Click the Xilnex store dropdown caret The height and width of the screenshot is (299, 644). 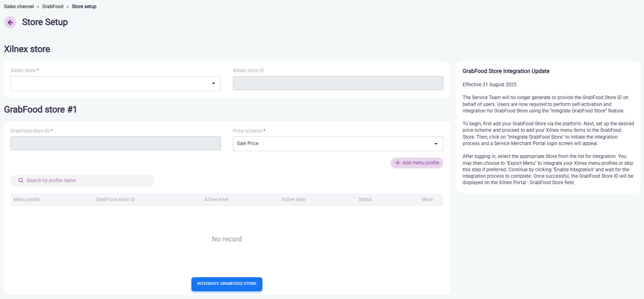click(213, 83)
